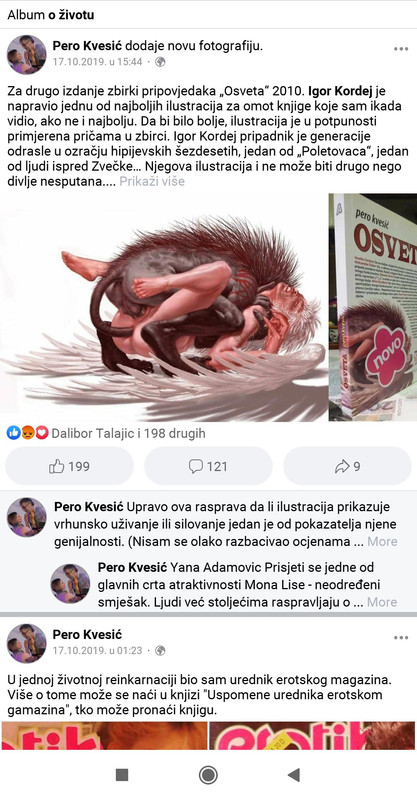Tap Android back triangle button
The height and width of the screenshot is (800, 417).
click(293, 775)
